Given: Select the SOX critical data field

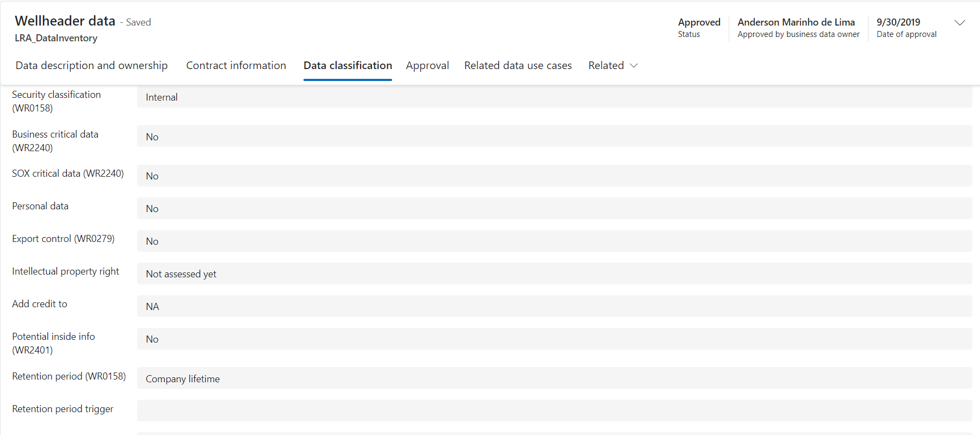Looking at the screenshot, I should click(x=554, y=176).
